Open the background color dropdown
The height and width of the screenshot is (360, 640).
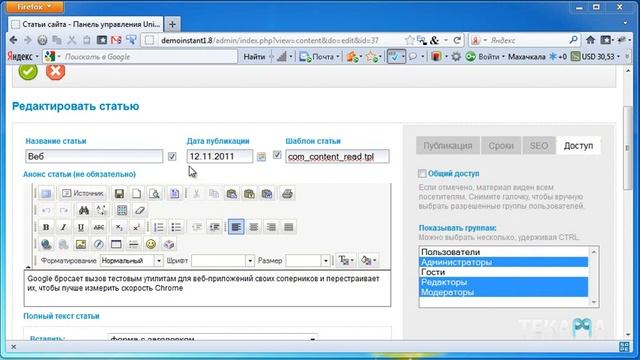[x=369, y=260]
